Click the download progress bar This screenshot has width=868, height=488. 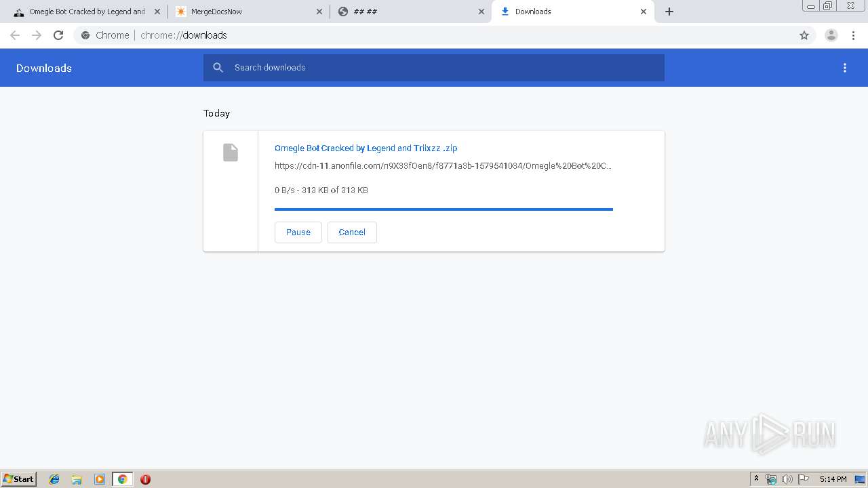[443, 209]
